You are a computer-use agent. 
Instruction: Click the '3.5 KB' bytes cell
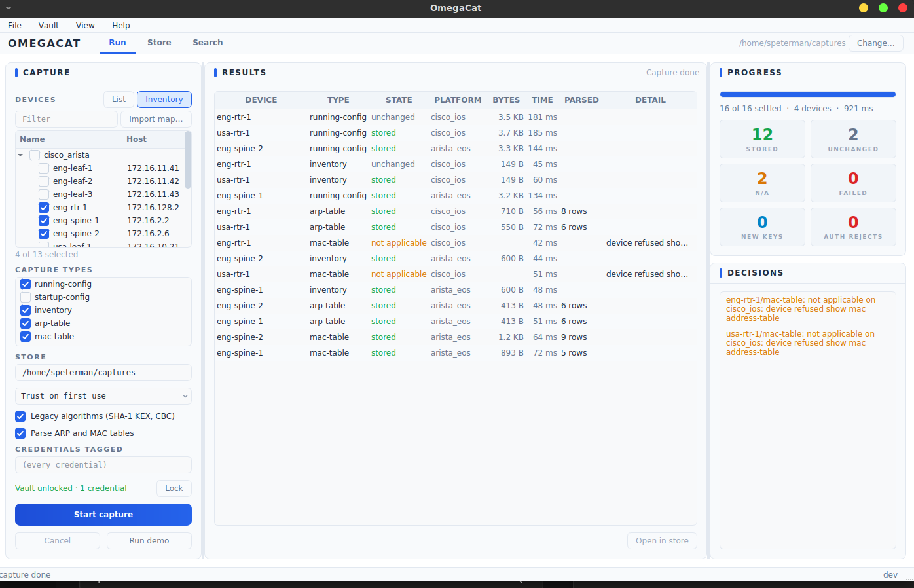pyautogui.click(x=511, y=117)
